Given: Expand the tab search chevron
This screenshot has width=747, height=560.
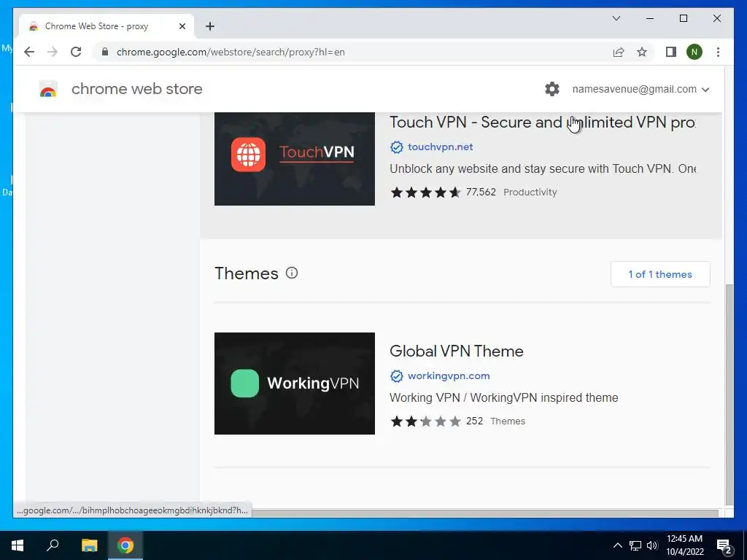Looking at the screenshot, I should tap(616, 18).
